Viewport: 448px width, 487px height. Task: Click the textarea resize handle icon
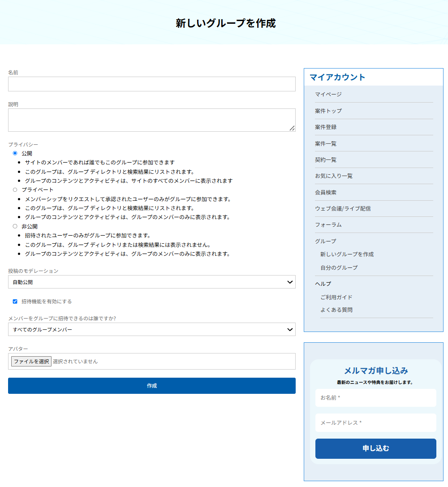pyautogui.click(x=292, y=128)
